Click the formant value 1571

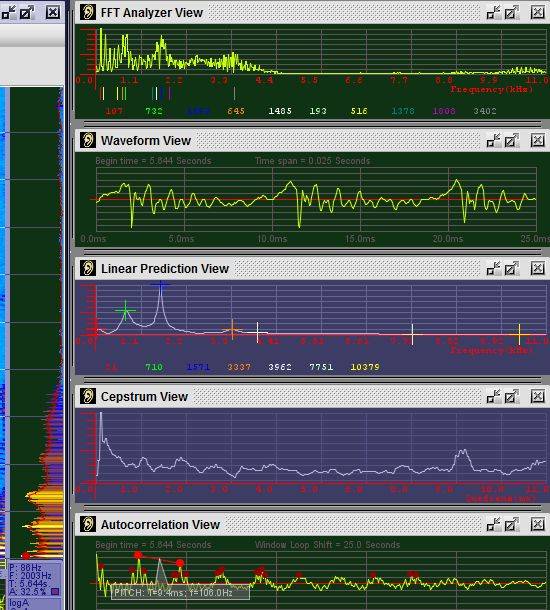pos(198,367)
